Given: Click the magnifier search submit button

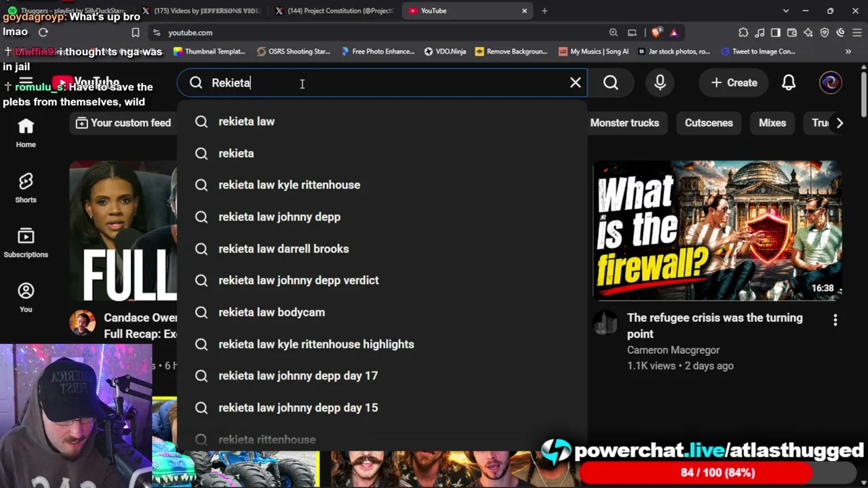Looking at the screenshot, I should click(611, 83).
